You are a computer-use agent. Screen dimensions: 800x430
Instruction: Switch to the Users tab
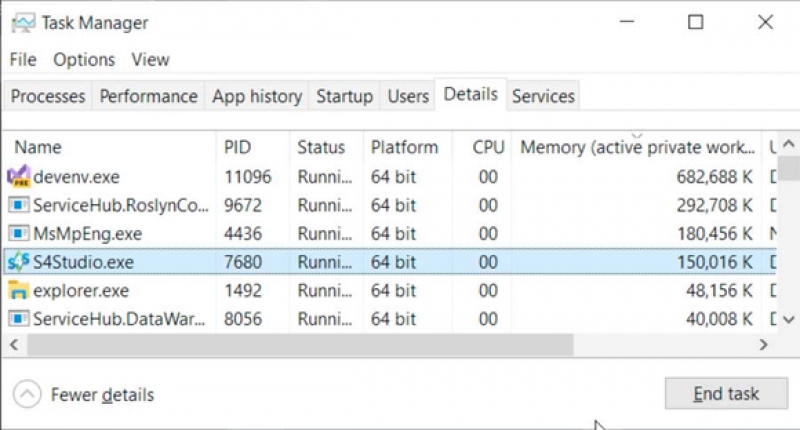click(408, 96)
